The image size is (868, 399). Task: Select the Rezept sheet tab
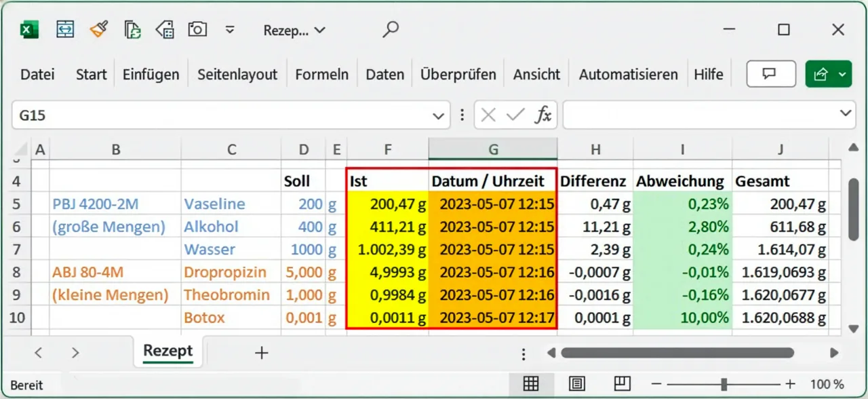(x=168, y=351)
